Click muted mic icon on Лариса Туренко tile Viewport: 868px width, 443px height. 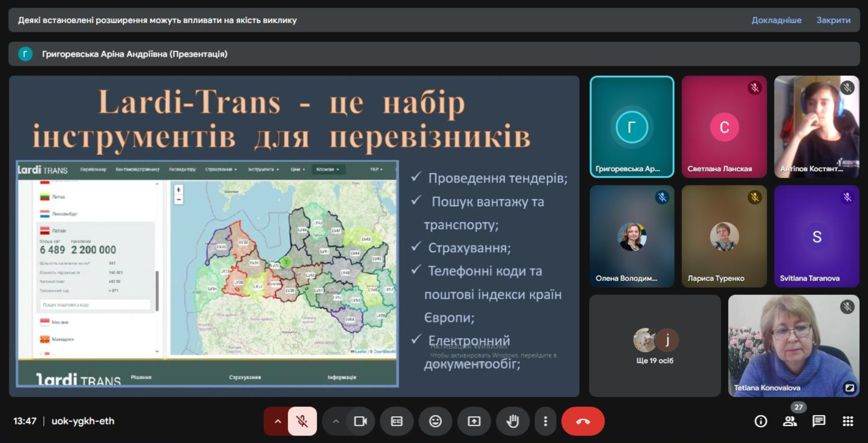point(755,197)
